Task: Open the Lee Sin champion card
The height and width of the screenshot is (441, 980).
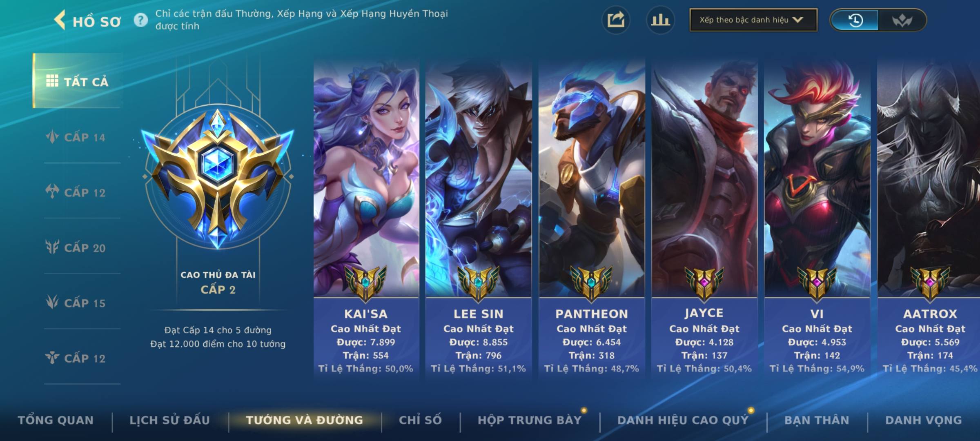Action: click(479, 218)
